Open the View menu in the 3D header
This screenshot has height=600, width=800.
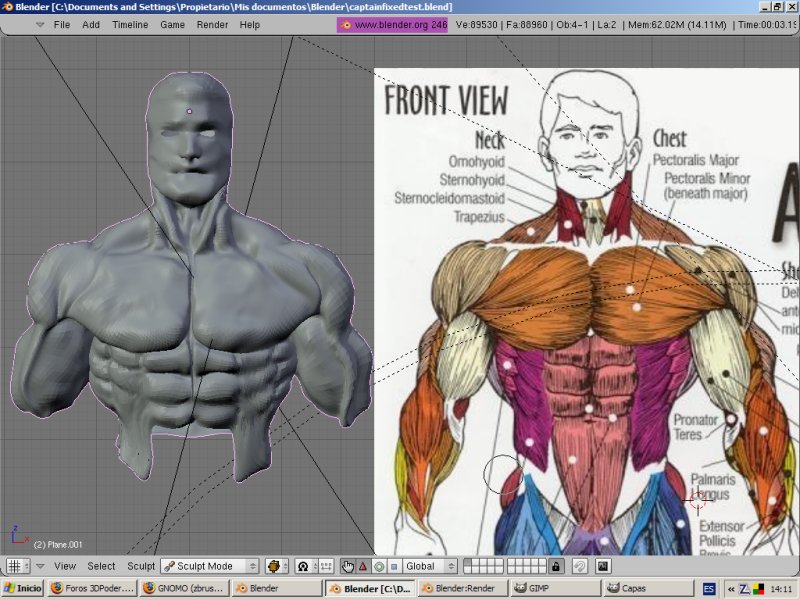click(x=65, y=566)
